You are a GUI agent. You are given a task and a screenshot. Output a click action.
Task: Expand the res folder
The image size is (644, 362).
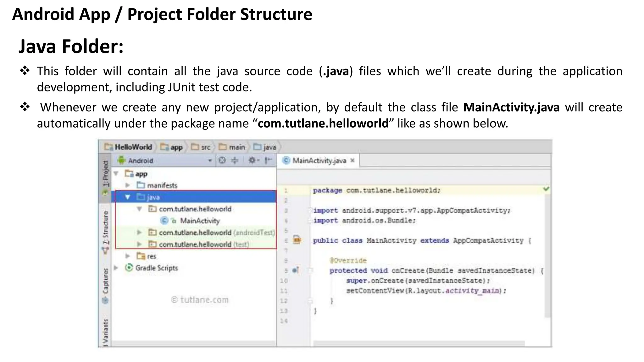(x=127, y=256)
